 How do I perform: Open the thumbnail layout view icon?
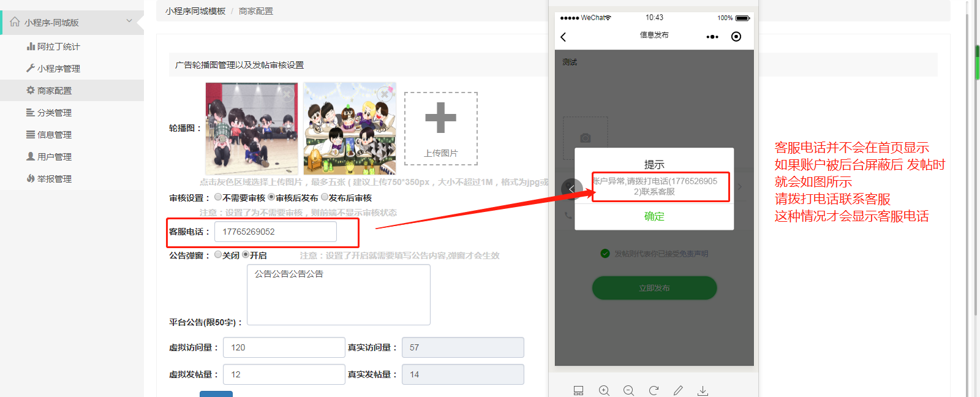coord(578,390)
